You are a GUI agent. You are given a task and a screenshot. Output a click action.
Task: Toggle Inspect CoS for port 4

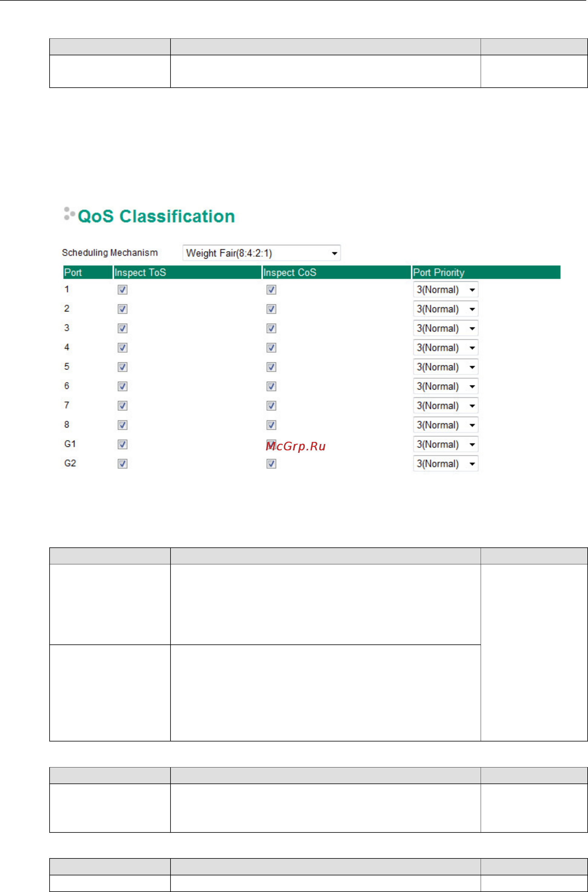271,348
